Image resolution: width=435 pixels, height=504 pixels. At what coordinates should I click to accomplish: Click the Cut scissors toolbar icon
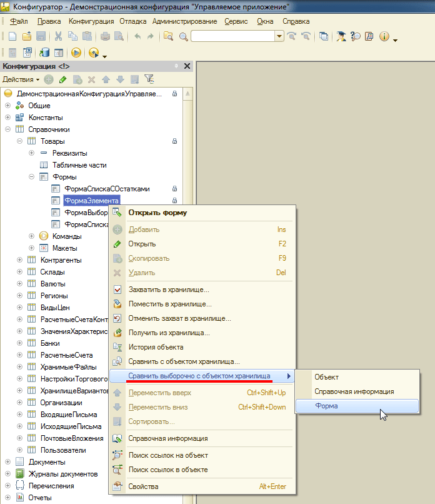(x=58, y=36)
